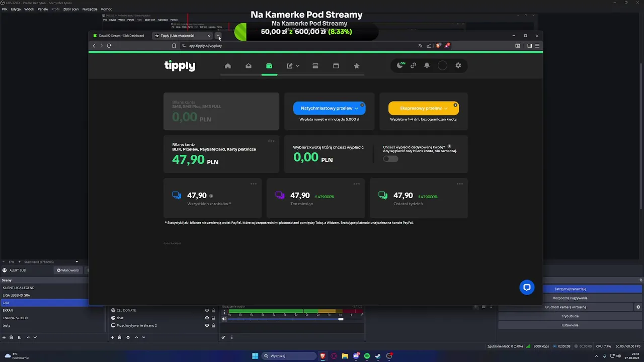Open the Tipply home icon

point(228,66)
